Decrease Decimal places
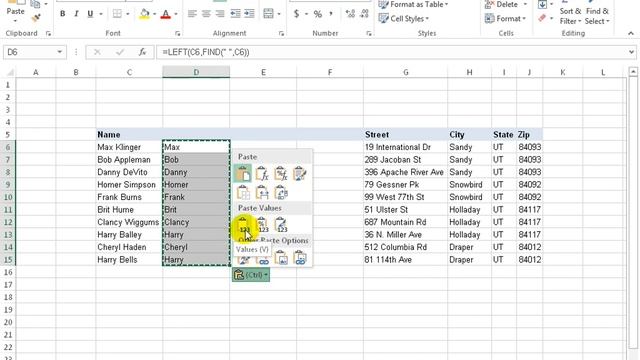 pos(364,14)
